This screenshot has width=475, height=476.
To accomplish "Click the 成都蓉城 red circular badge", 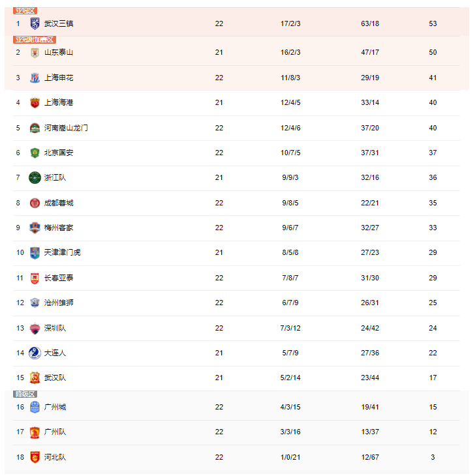I will [x=35, y=203].
